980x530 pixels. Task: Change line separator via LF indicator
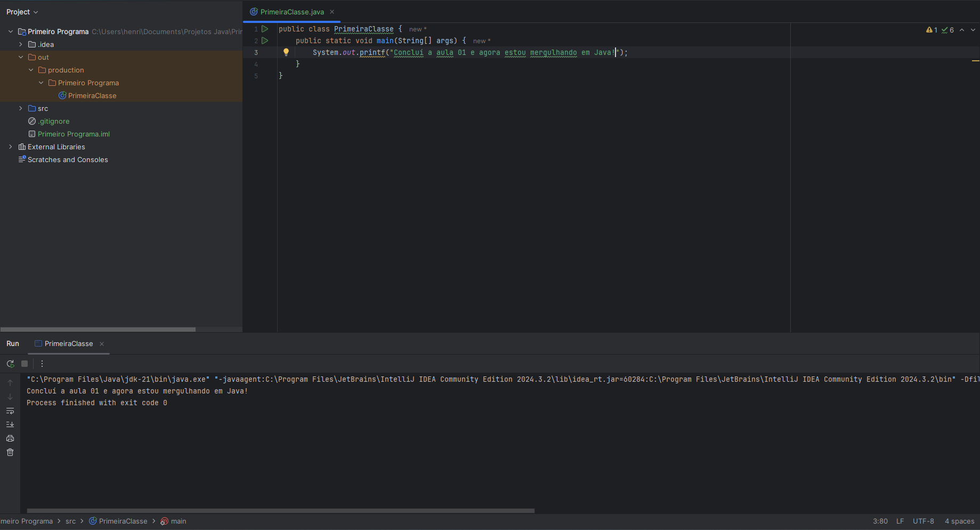[x=900, y=521]
